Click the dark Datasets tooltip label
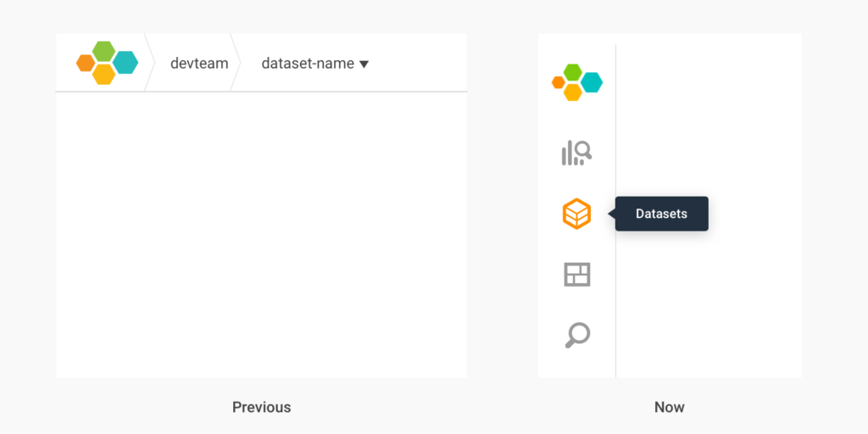Image resolution: width=868 pixels, height=434 pixels. click(661, 214)
